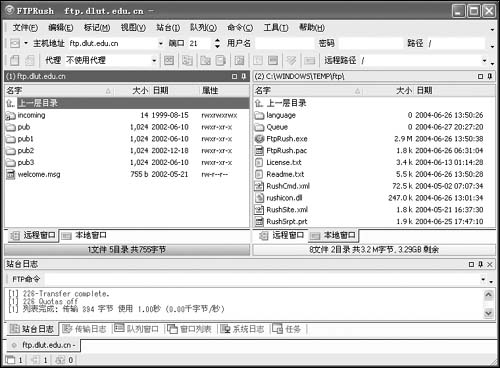Select the pub folder
Viewport: 500px width, 368px height.
tap(24, 127)
